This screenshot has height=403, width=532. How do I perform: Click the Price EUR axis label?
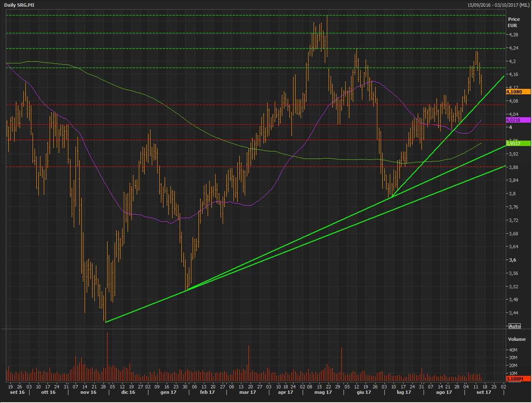514,22
